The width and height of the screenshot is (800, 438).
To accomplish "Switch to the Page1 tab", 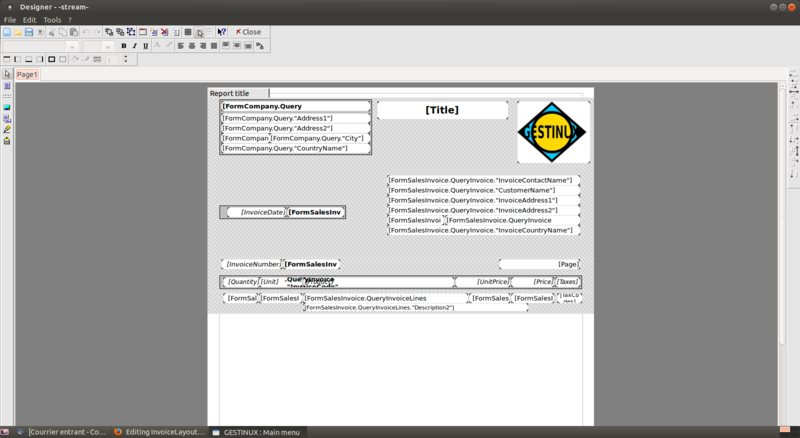I will coord(27,75).
